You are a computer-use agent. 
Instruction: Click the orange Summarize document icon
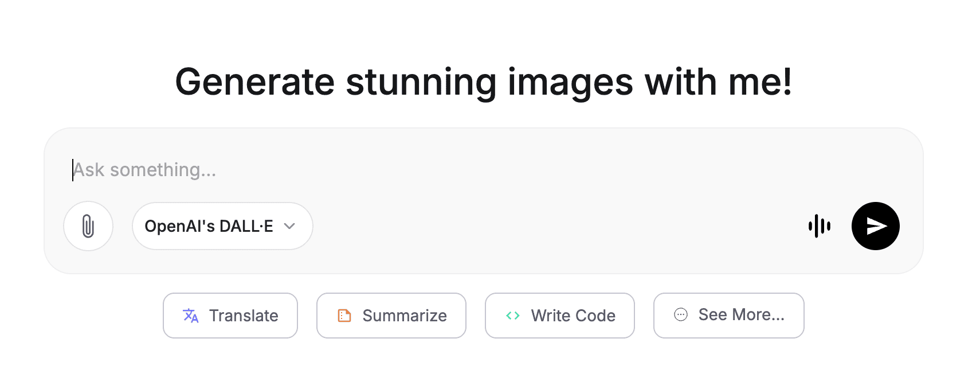pos(344,316)
